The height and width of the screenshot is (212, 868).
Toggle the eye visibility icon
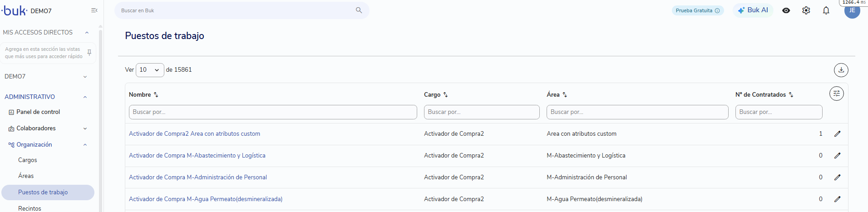point(786,10)
